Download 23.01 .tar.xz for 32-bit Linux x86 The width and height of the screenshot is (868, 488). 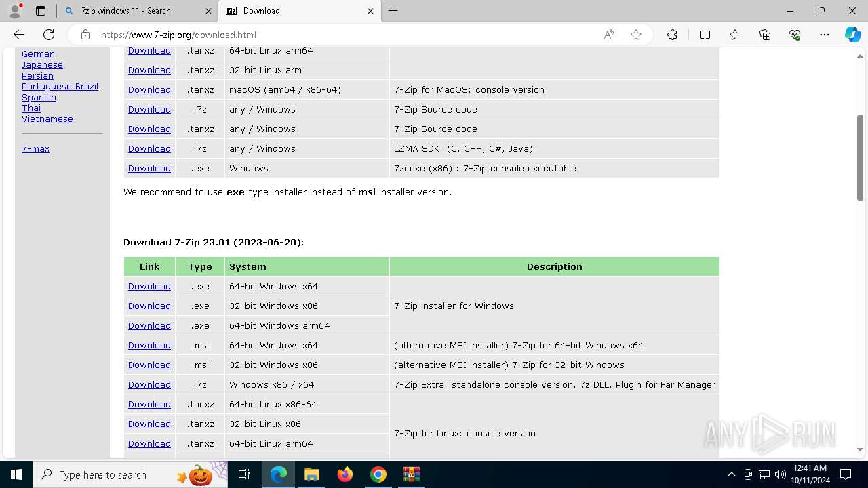pyautogui.click(x=149, y=424)
